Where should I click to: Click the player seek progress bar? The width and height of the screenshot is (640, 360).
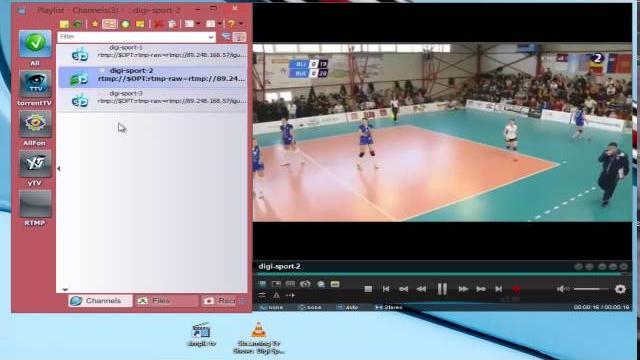point(442,274)
